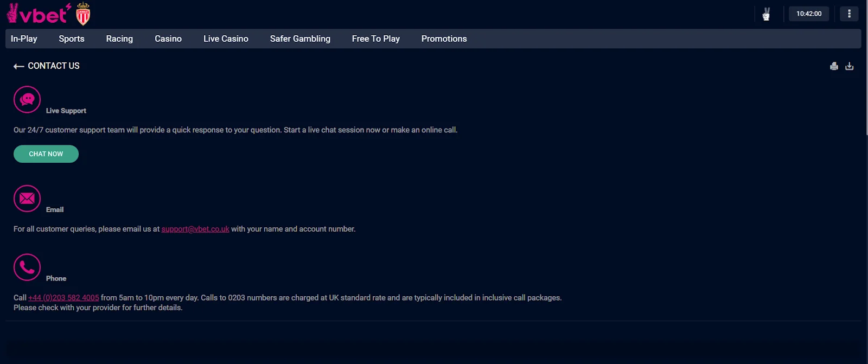Click the 10:42:00 clock display
This screenshot has height=364, width=868.
tap(808, 14)
